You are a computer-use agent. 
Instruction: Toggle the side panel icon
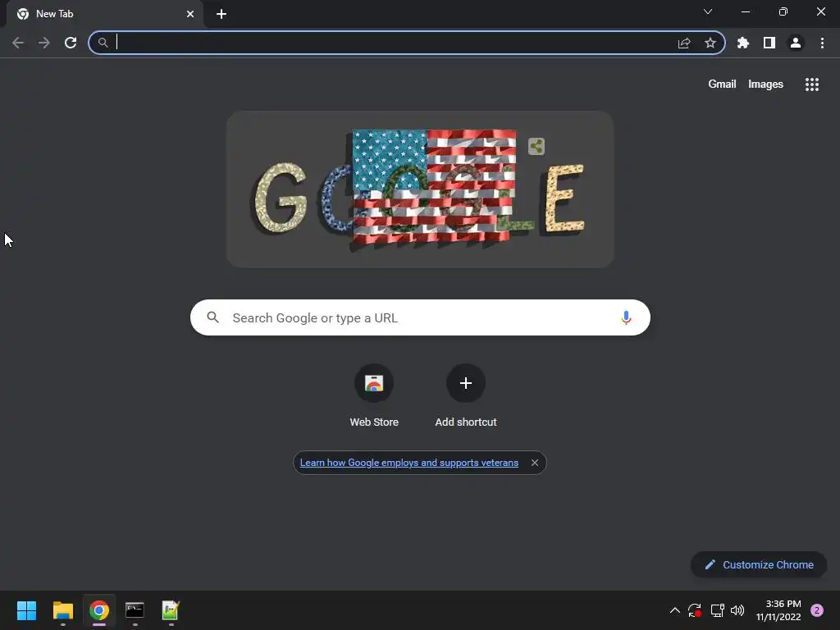769,43
